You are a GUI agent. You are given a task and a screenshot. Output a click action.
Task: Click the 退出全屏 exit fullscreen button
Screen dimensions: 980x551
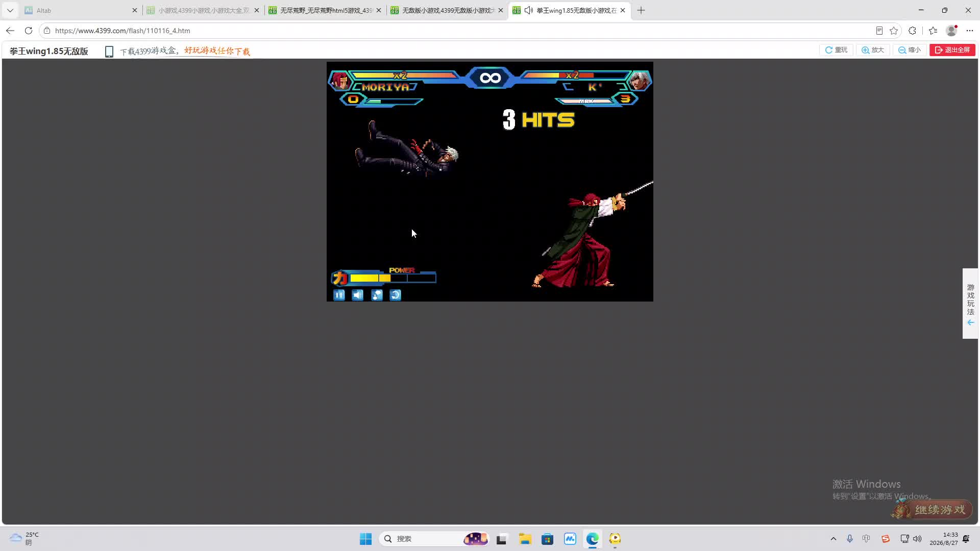(952, 50)
